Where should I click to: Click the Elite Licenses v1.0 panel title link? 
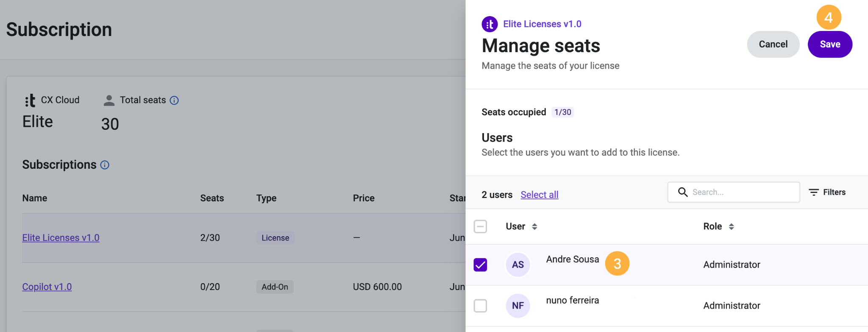tap(542, 24)
